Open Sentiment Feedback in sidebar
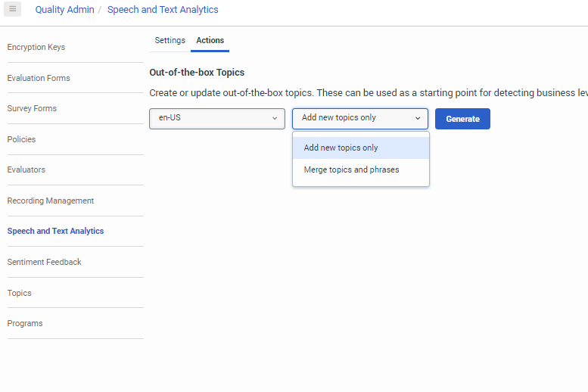 click(45, 262)
